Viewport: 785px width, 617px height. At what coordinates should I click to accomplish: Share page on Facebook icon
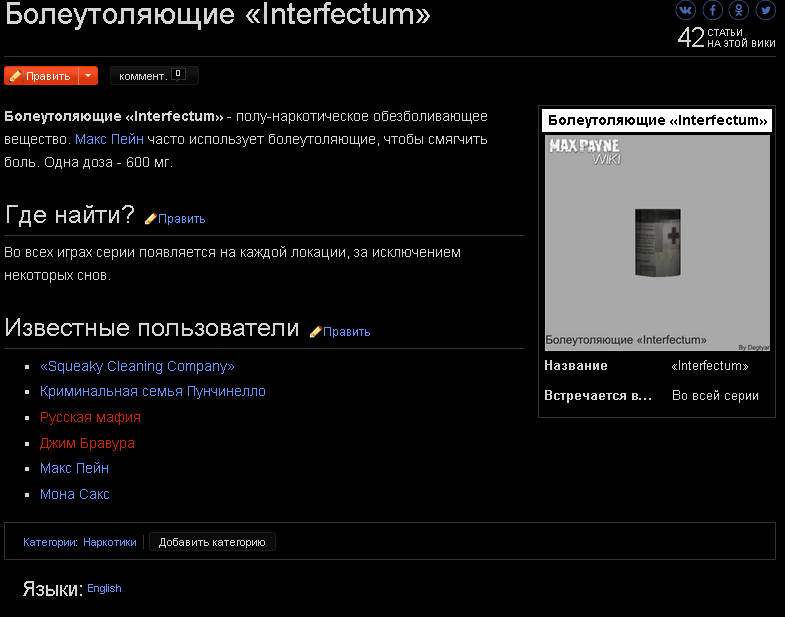point(712,10)
